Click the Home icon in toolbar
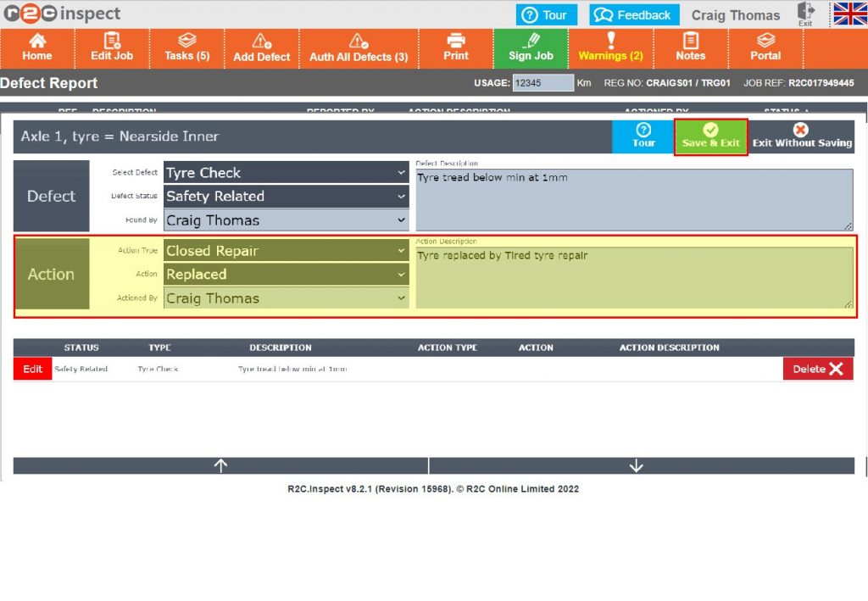 click(37, 48)
